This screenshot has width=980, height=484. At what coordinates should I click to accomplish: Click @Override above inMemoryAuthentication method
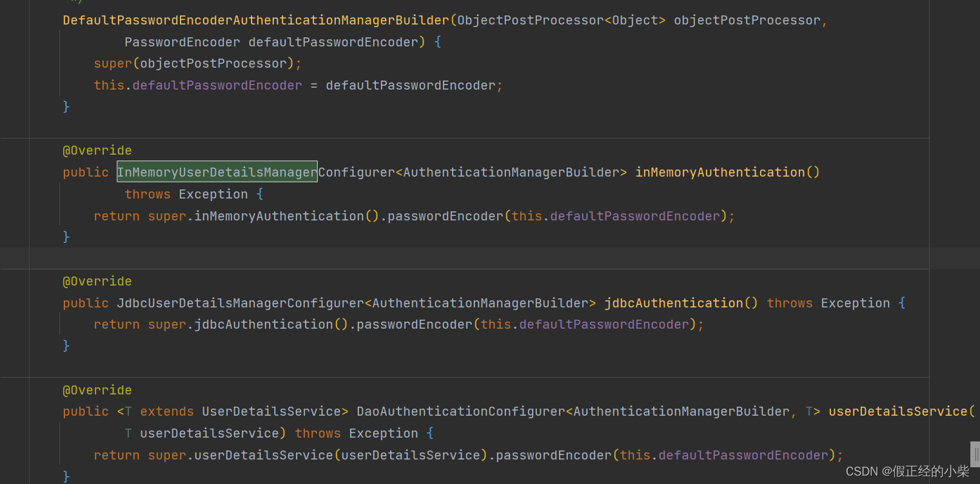click(97, 151)
